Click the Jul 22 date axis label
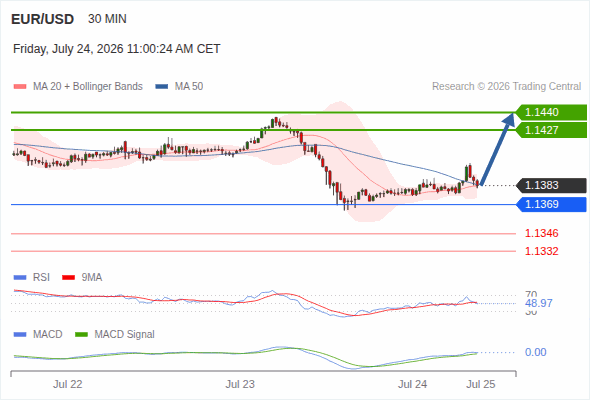The width and height of the screenshot is (590, 400). 68,384
